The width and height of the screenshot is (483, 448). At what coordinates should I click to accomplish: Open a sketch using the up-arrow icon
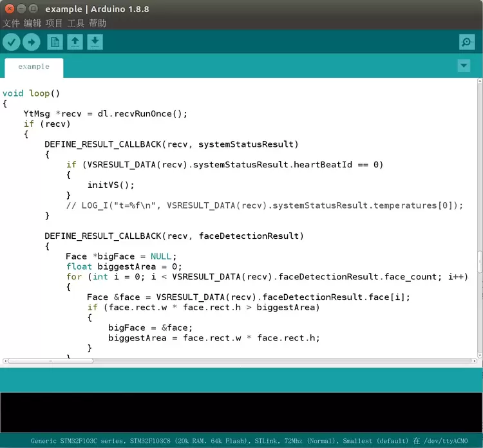pyautogui.click(x=75, y=42)
